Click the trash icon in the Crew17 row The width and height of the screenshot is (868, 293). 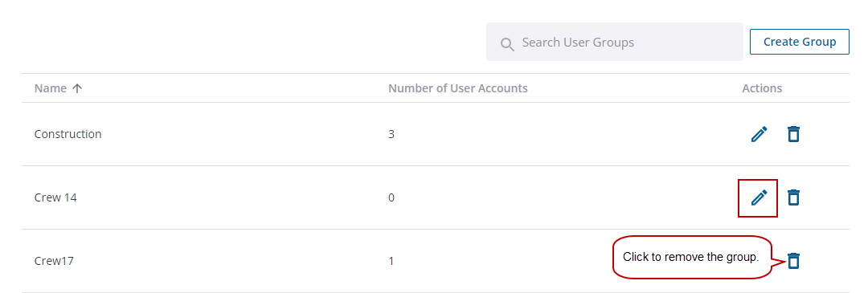(x=793, y=260)
